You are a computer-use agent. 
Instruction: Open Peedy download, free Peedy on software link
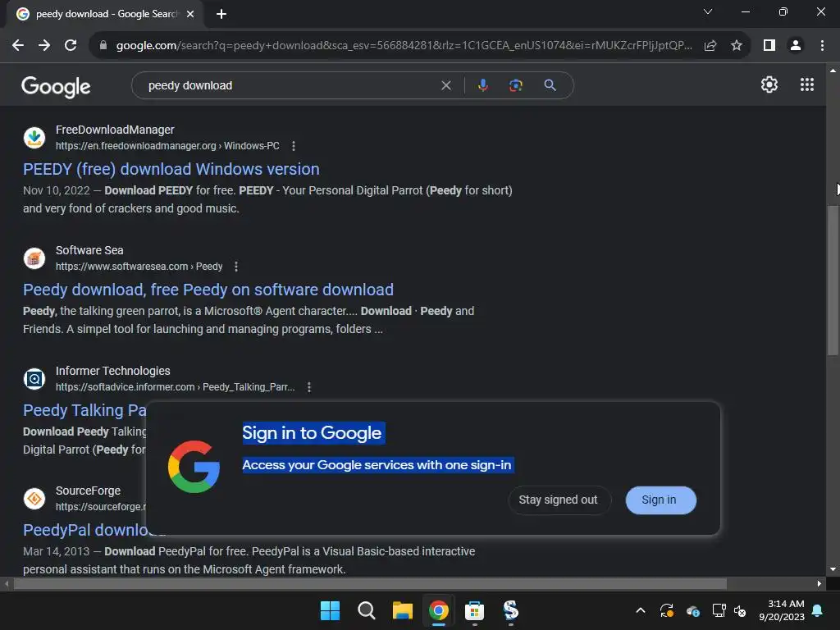208,290
